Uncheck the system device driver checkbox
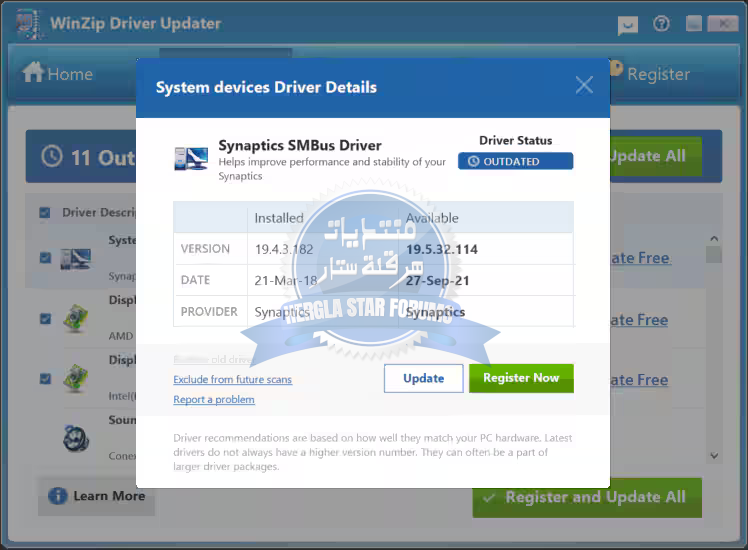Viewport: 748px width, 550px height. coord(45,258)
